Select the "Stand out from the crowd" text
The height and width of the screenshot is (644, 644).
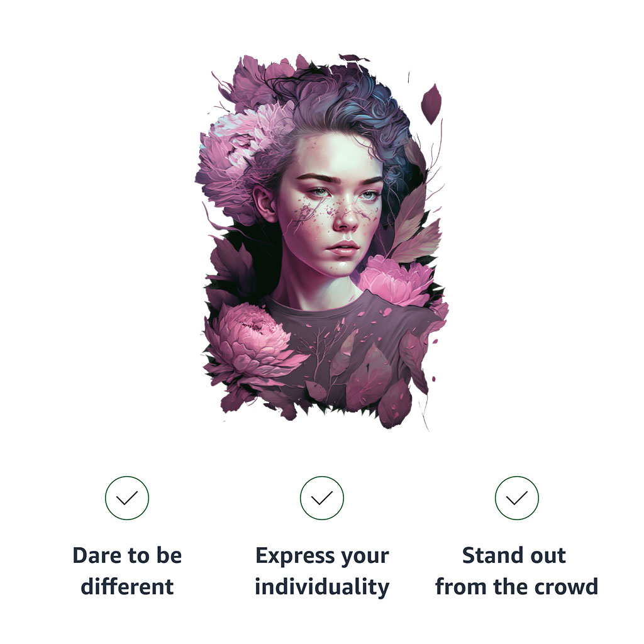[516, 571]
